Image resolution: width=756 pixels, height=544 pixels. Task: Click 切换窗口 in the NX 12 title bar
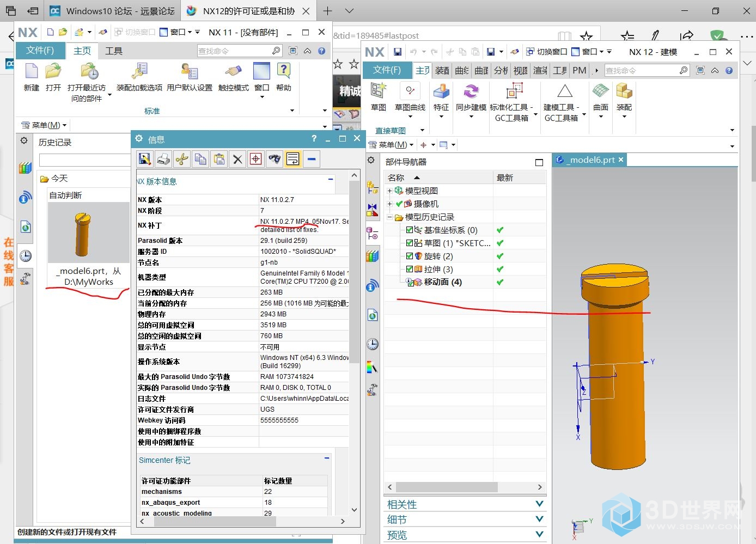(547, 52)
